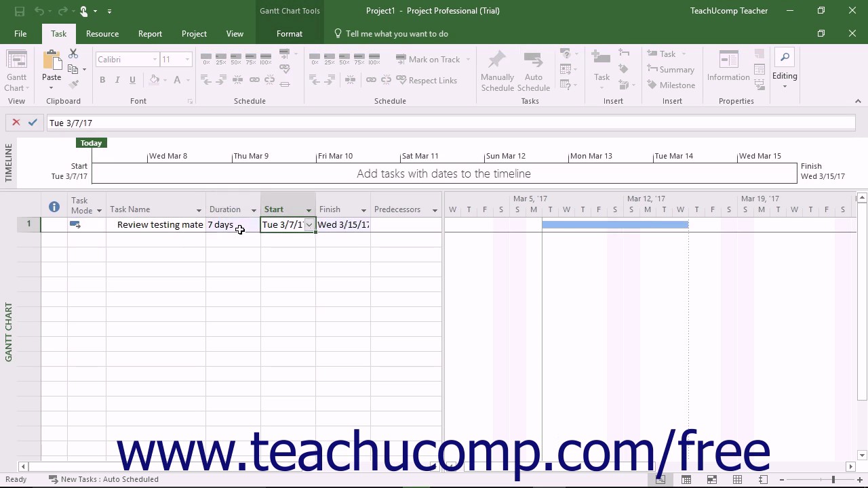Cancel the entry with the red X
Viewport: 868px width, 488px height.
click(16, 123)
